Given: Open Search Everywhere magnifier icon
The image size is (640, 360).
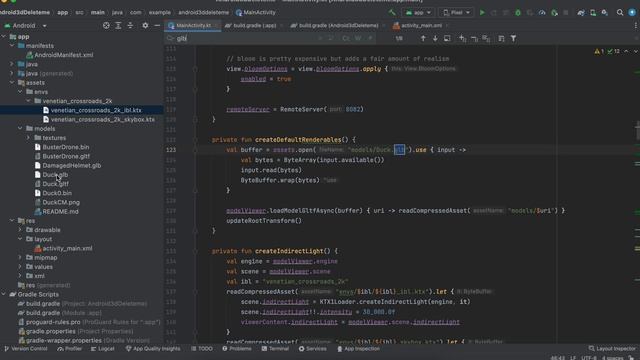Looking at the screenshot, I should pos(620,13).
